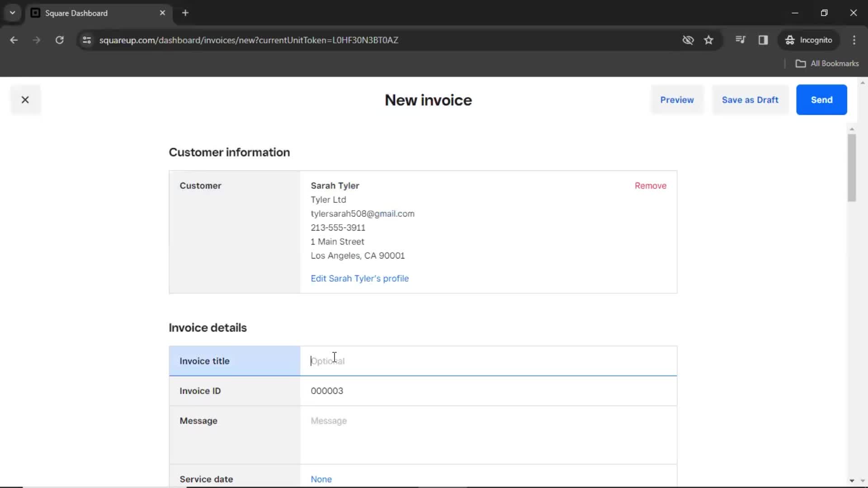
Task: Click the Los Angeles, CA 90001 text
Action: 358,256
